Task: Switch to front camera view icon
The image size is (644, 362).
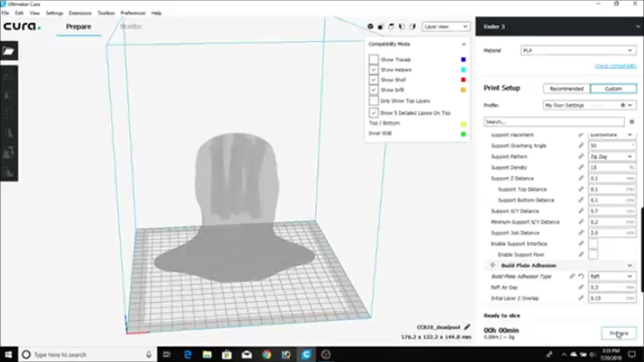Action: coord(381,26)
